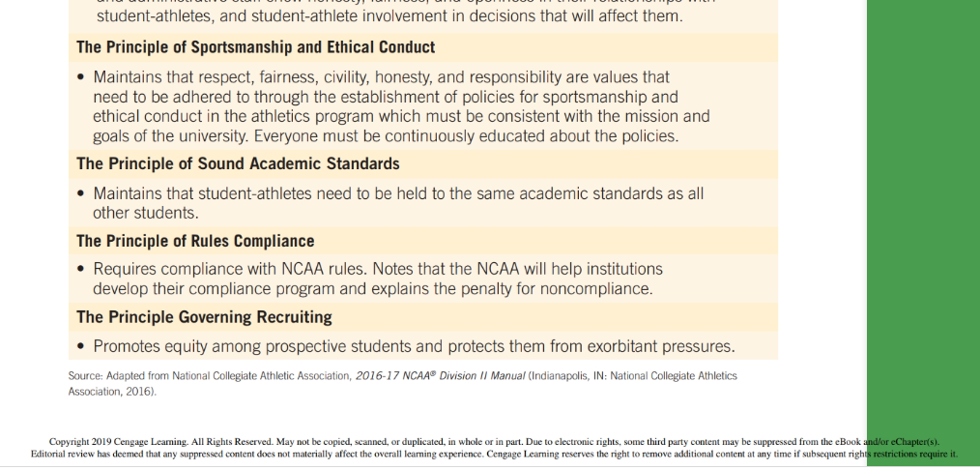
Task: Click the green margin band on the right
Action: (x=923, y=232)
